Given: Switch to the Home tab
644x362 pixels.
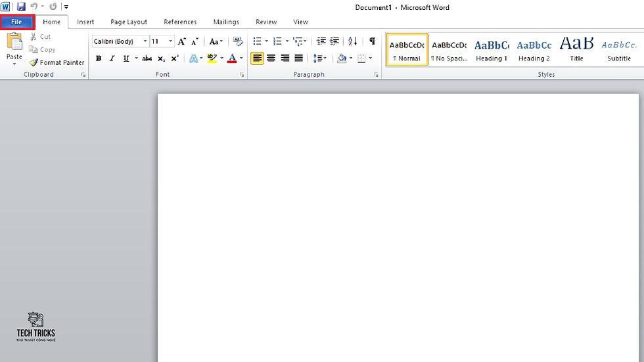Looking at the screenshot, I should click(x=52, y=22).
